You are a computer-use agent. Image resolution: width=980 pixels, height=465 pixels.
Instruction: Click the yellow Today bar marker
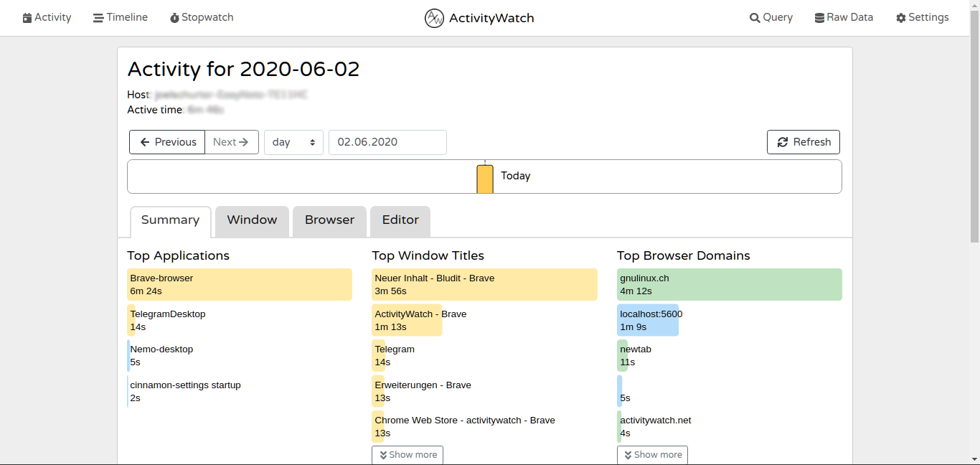pyautogui.click(x=485, y=179)
